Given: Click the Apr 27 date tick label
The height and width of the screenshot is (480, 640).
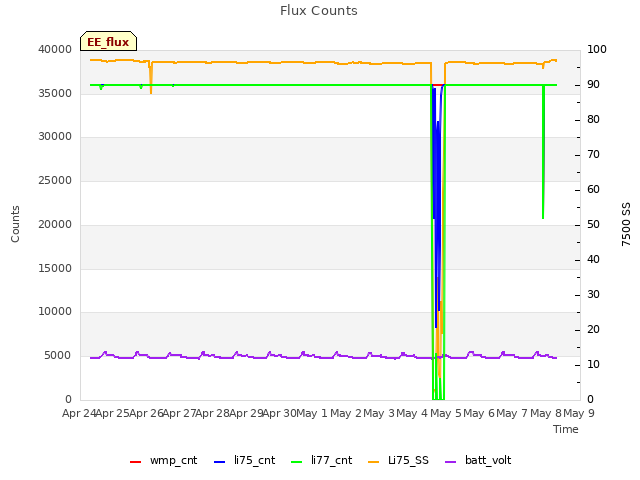Looking at the screenshot, I should tap(180, 413).
